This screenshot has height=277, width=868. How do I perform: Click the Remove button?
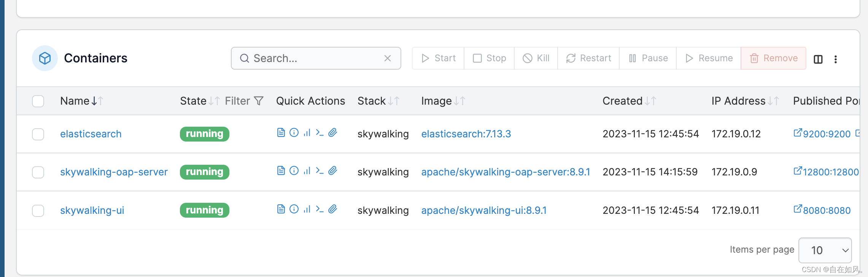(773, 58)
